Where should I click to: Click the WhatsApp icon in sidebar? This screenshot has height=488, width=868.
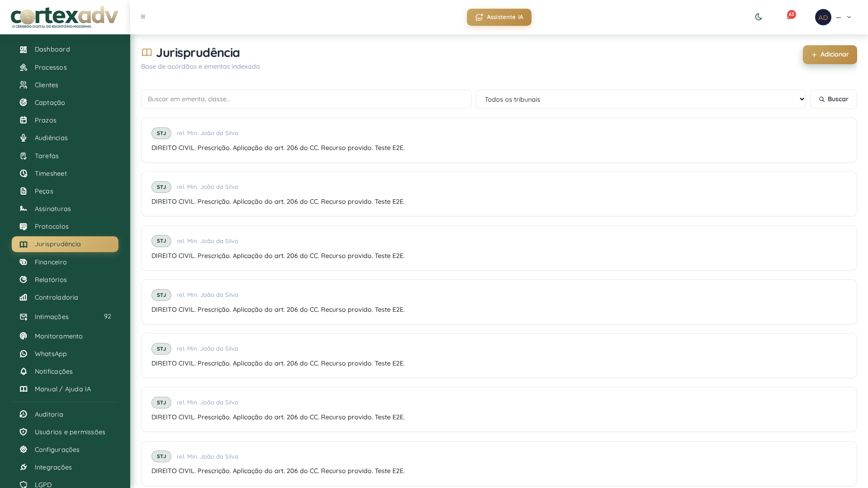pos(24,354)
